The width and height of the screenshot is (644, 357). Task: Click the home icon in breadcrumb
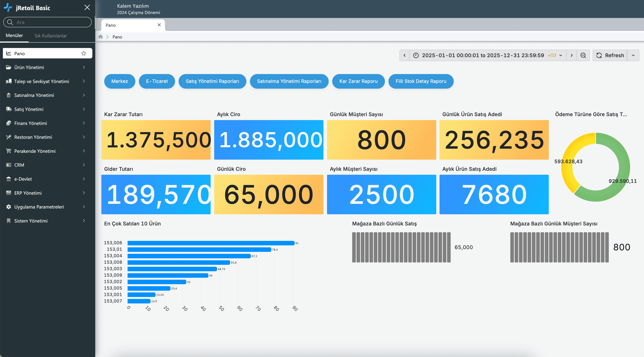click(x=100, y=37)
